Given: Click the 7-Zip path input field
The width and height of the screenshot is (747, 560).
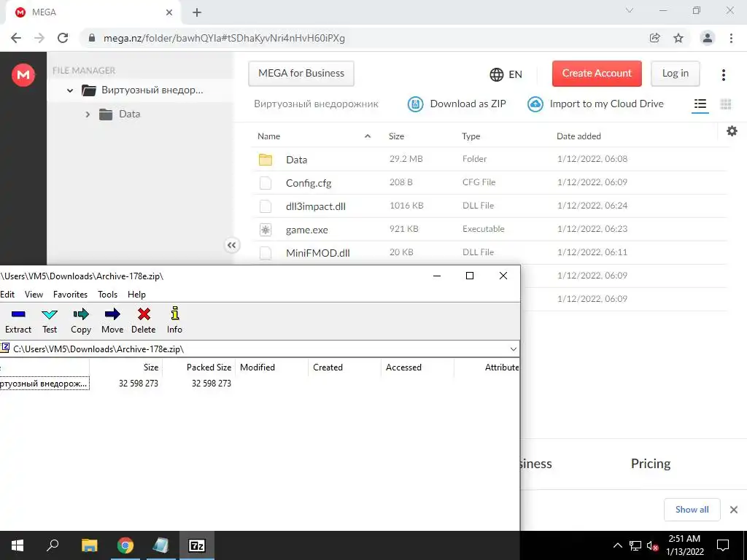Looking at the screenshot, I should coord(259,349).
